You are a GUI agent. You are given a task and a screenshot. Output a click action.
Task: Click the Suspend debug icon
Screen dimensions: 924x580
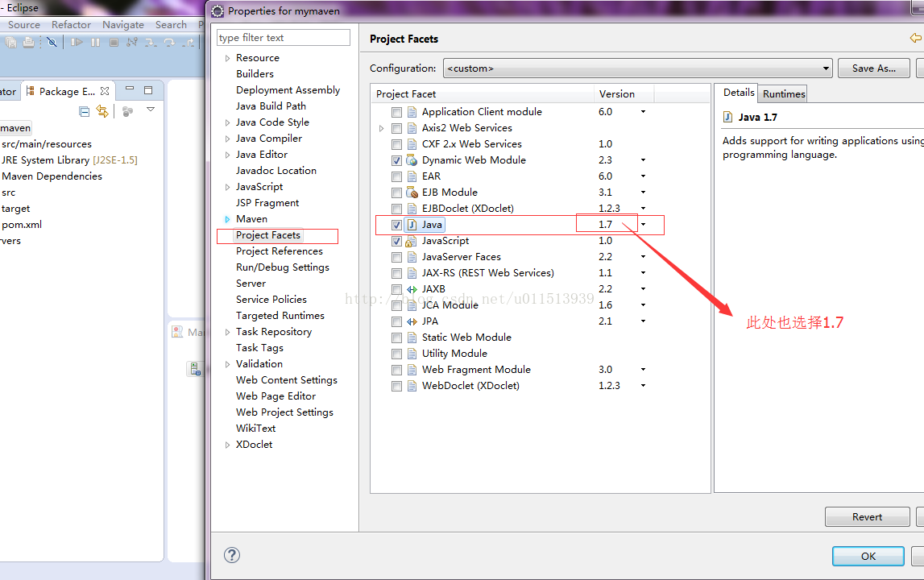coord(96,43)
